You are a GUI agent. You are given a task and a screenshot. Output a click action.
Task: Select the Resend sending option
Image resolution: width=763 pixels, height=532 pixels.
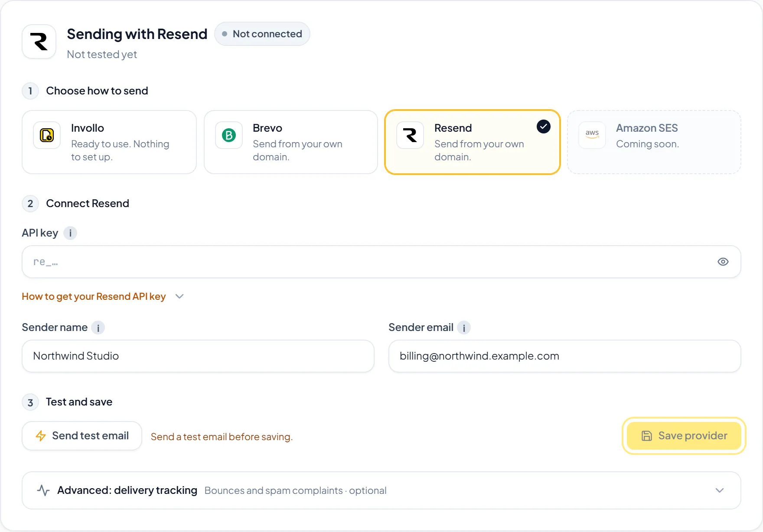[x=473, y=142]
